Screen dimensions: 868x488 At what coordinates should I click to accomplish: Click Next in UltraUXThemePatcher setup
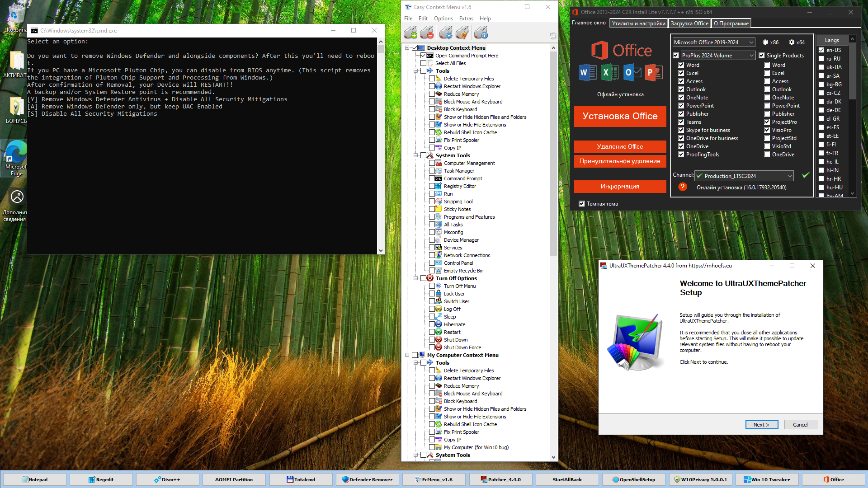point(761,425)
